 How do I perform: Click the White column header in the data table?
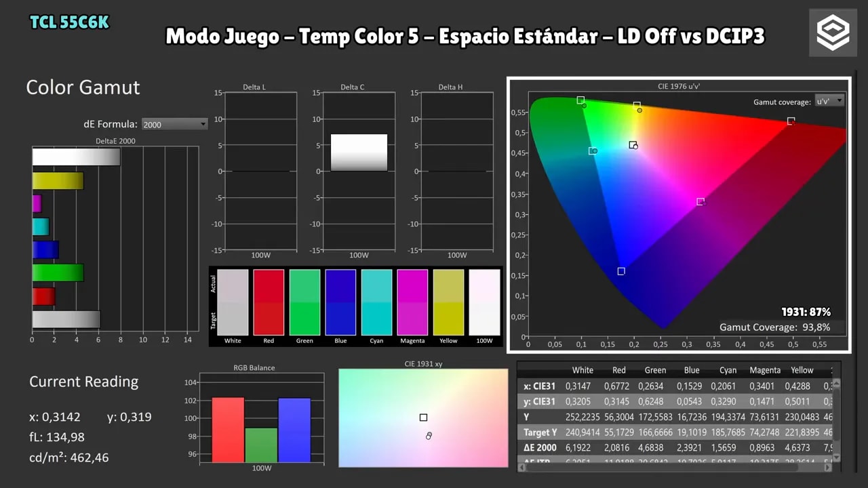(x=583, y=370)
